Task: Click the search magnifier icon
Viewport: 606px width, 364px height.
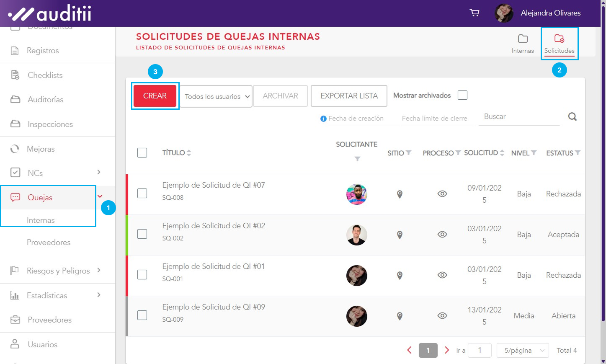Action: (572, 117)
